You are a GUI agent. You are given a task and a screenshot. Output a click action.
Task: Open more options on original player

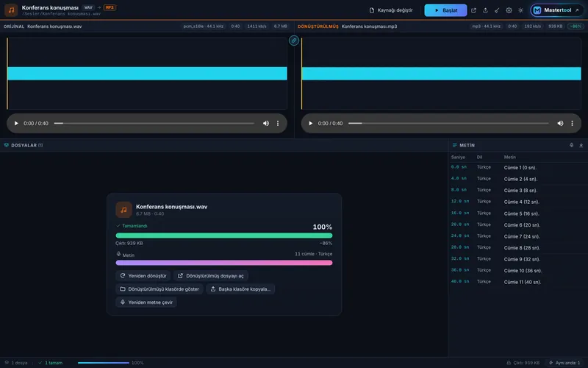(278, 123)
